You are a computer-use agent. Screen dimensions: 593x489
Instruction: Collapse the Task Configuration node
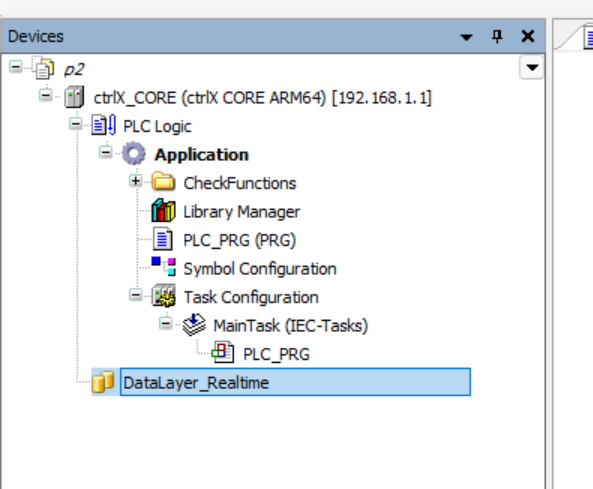click(135, 295)
